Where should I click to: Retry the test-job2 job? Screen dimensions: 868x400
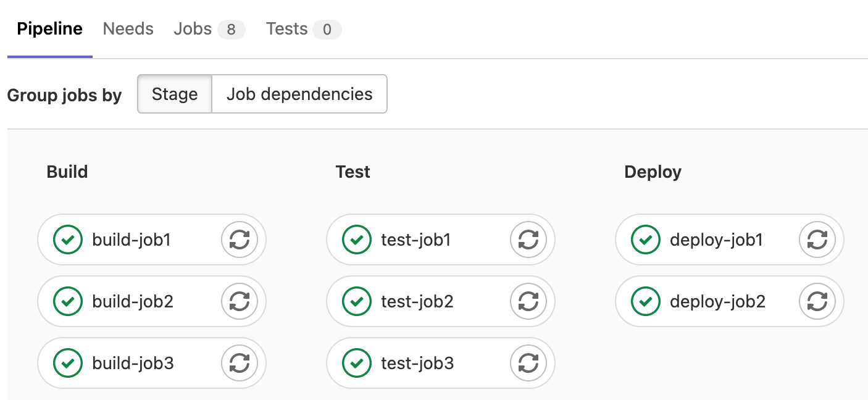(x=529, y=301)
